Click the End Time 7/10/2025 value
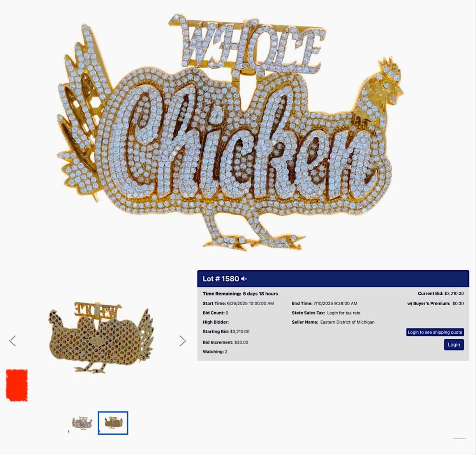The height and width of the screenshot is (455, 476). 335,303
